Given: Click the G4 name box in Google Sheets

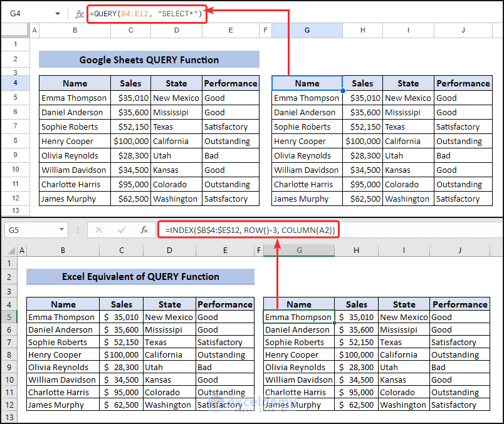Looking at the screenshot, I should coord(16,14).
